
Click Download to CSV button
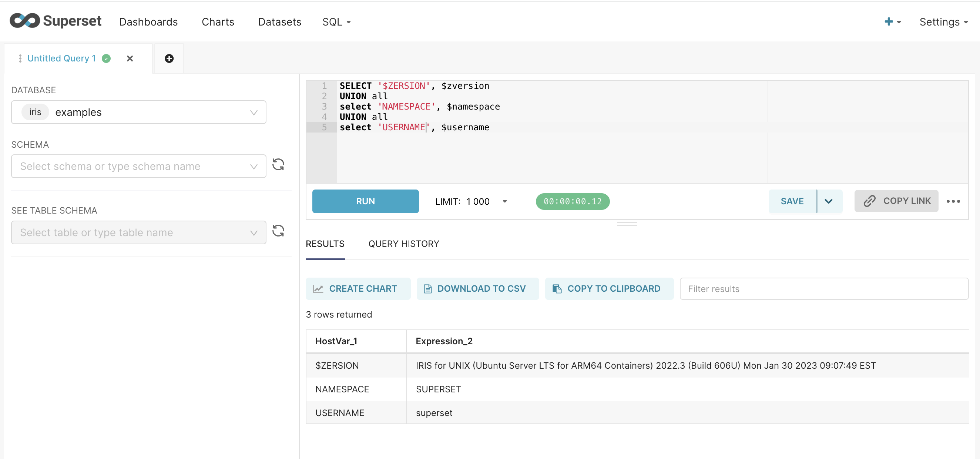pos(477,289)
